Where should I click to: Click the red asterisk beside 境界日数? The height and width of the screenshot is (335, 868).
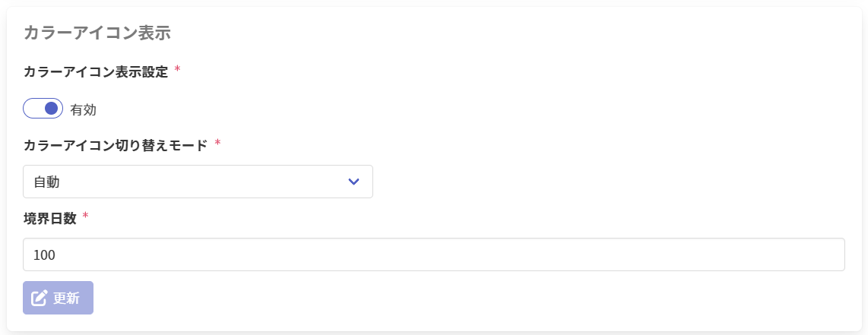[x=86, y=216]
